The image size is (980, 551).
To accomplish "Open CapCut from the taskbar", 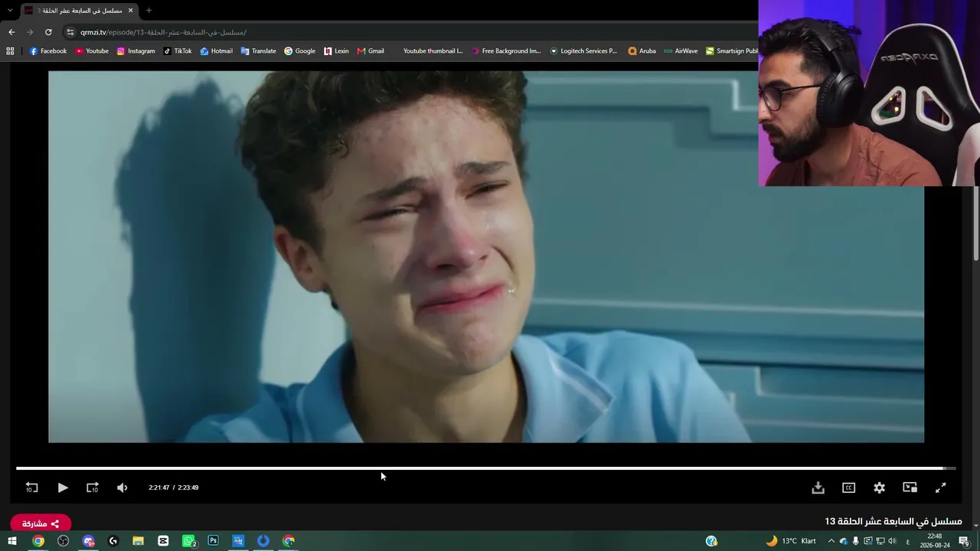I will pos(163,541).
